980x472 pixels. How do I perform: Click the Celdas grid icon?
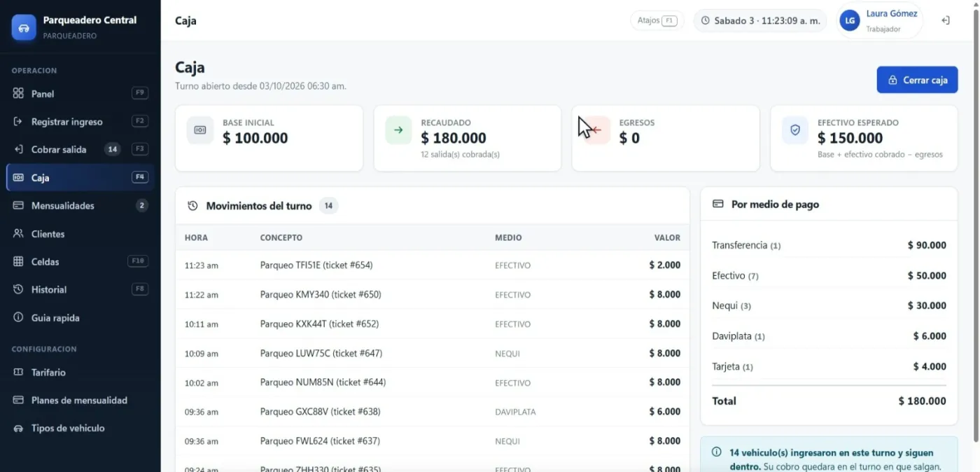(18, 262)
